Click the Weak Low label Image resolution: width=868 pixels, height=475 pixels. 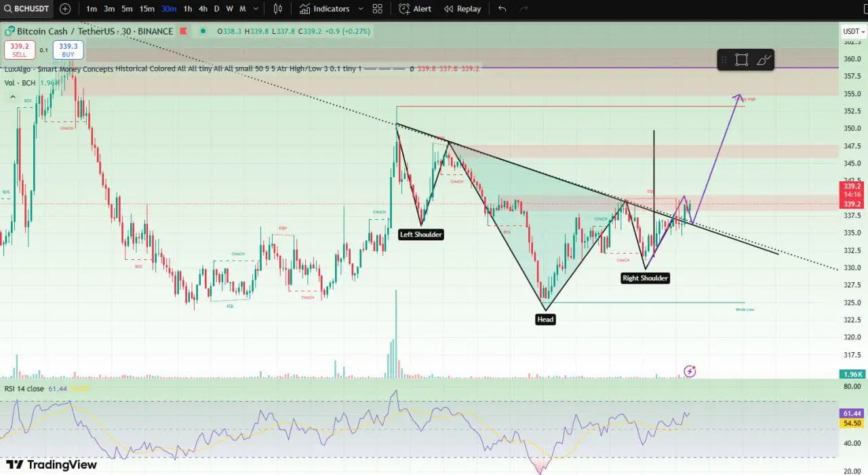click(745, 309)
